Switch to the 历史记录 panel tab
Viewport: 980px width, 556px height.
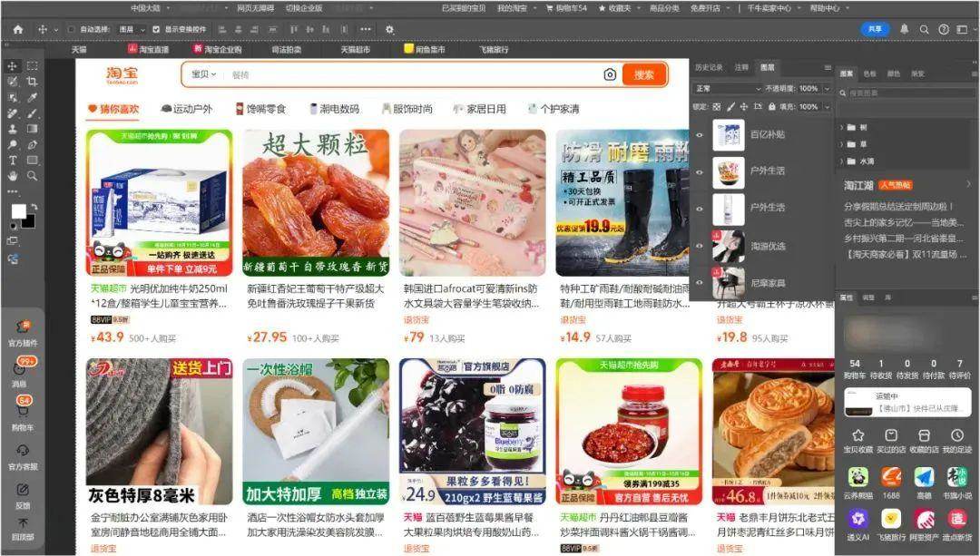point(708,67)
